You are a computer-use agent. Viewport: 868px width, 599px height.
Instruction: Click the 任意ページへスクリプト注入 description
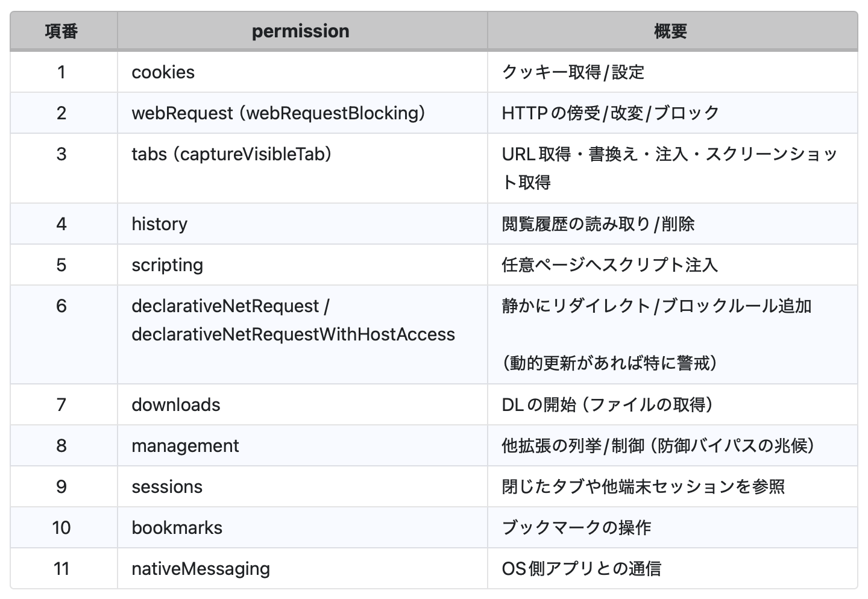tap(609, 265)
